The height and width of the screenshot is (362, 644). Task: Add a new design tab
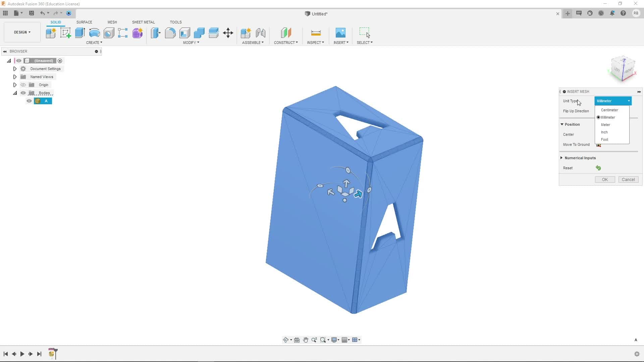568,13
